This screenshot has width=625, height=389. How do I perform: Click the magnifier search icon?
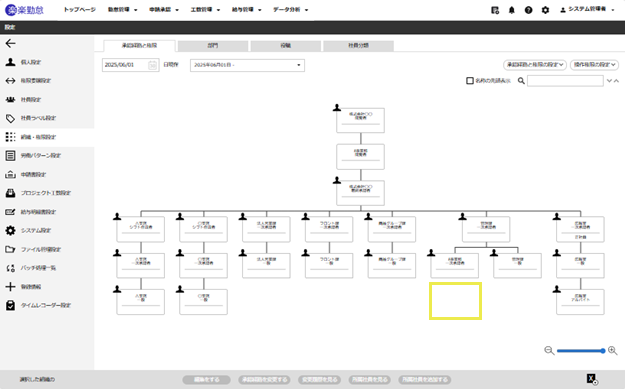tap(521, 81)
